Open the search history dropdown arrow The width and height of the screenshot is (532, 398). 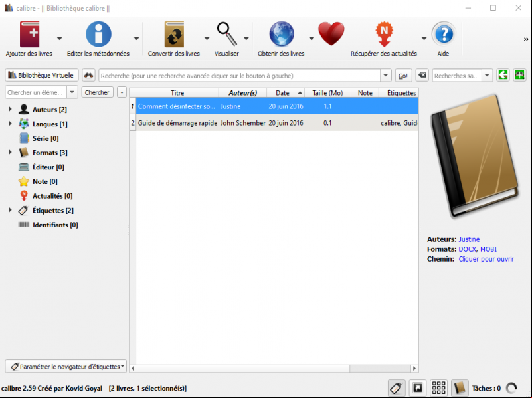coord(385,75)
